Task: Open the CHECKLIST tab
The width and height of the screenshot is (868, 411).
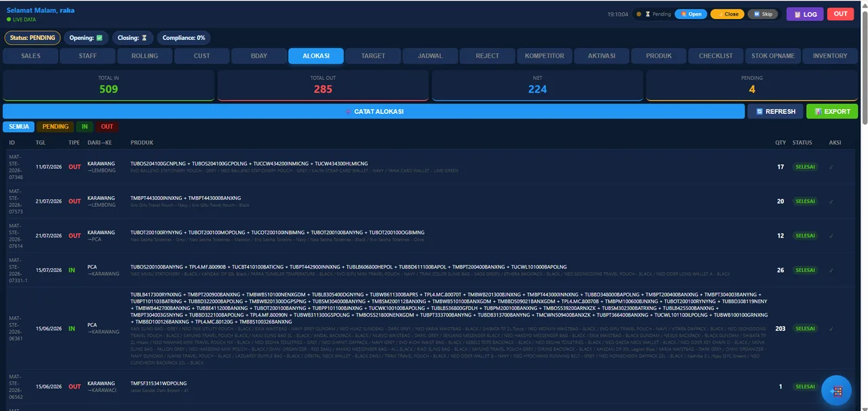Action: (x=715, y=56)
